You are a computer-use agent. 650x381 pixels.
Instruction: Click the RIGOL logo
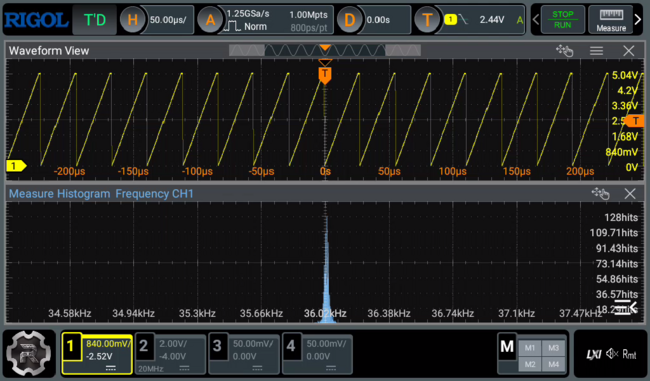pos(36,20)
